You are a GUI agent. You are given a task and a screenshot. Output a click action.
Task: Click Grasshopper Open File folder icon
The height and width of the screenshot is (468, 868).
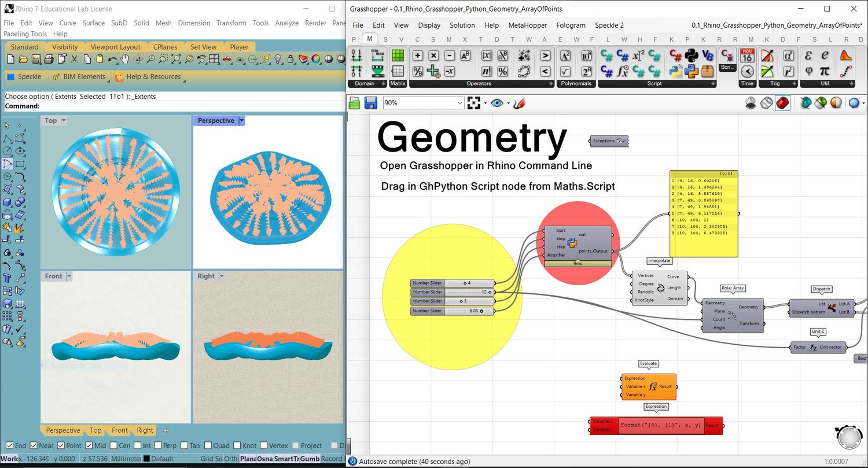tap(355, 103)
